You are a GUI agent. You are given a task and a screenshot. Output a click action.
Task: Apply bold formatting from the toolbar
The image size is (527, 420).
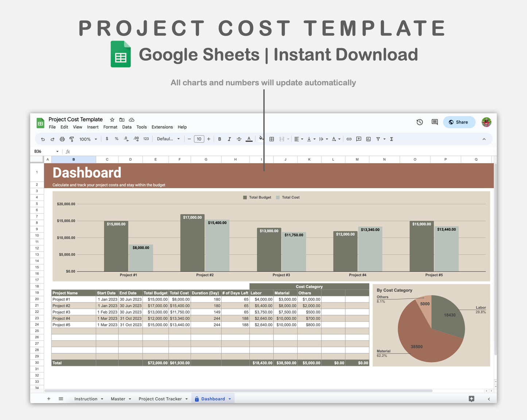[220, 139]
